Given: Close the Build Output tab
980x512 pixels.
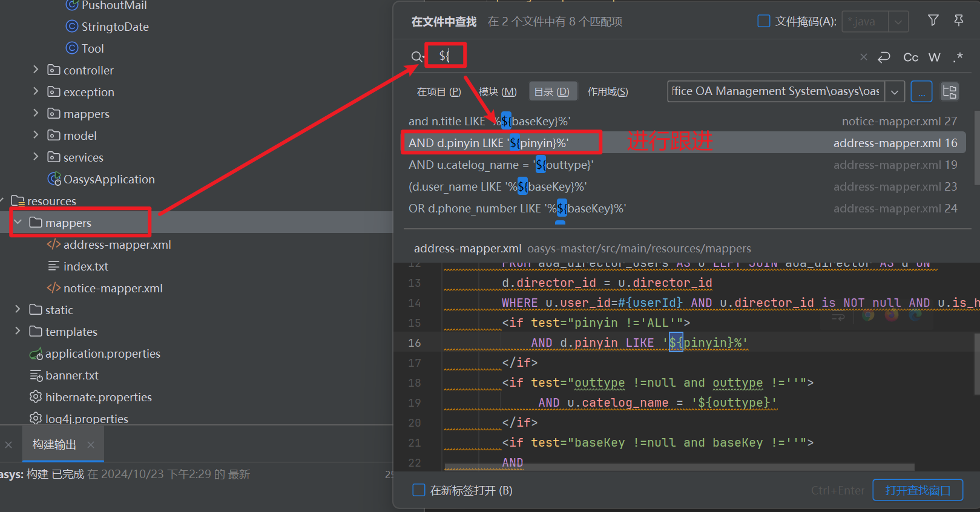Looking at the screenshot, I should click(91, 445).
